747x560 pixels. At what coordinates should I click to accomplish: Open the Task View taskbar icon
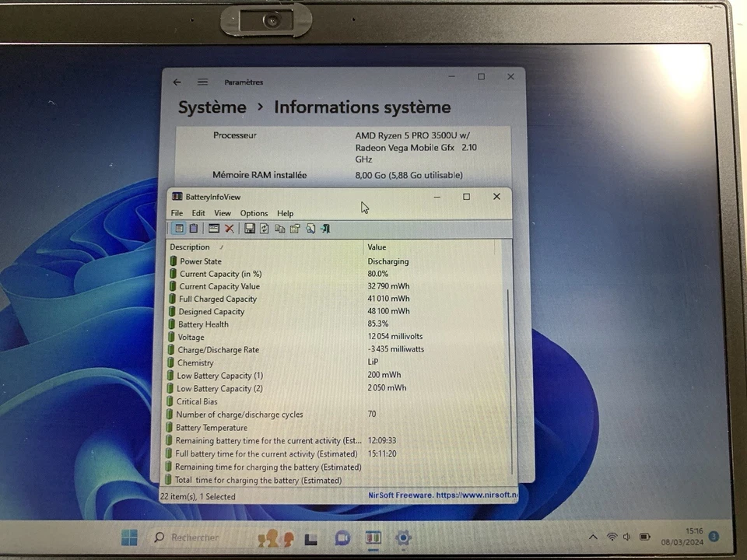(311, 539)
